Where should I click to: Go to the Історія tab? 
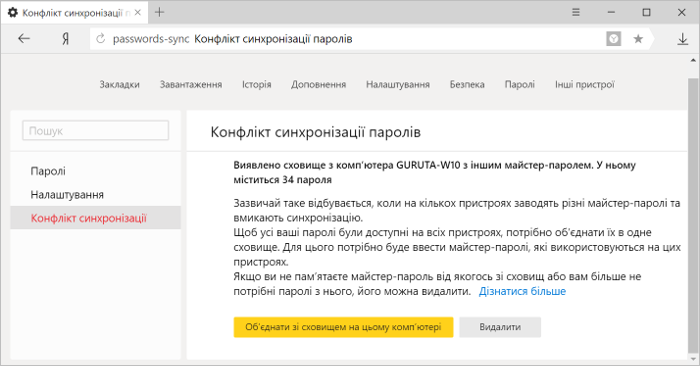click(x=257, y=84)
